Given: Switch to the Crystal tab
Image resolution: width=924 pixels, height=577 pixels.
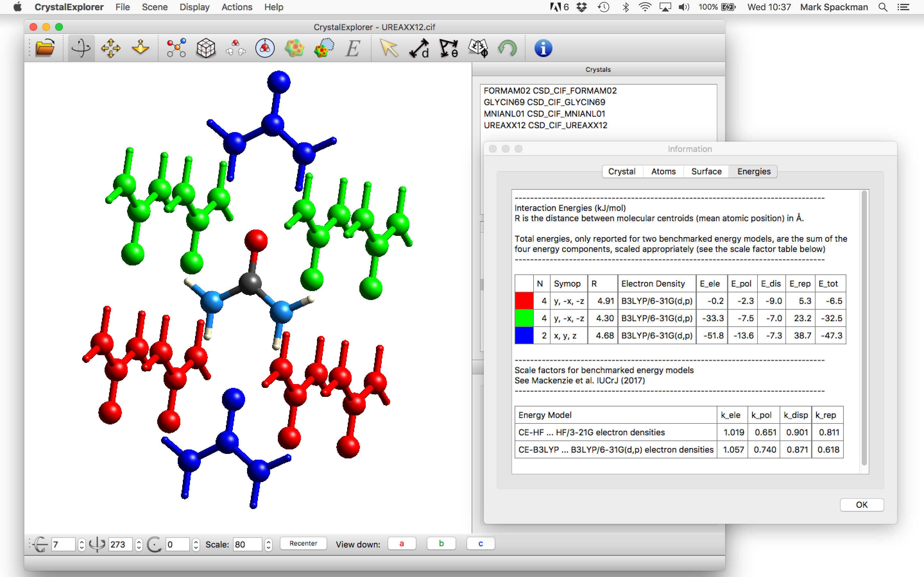Looking at the screenshot, I should 621,171.
